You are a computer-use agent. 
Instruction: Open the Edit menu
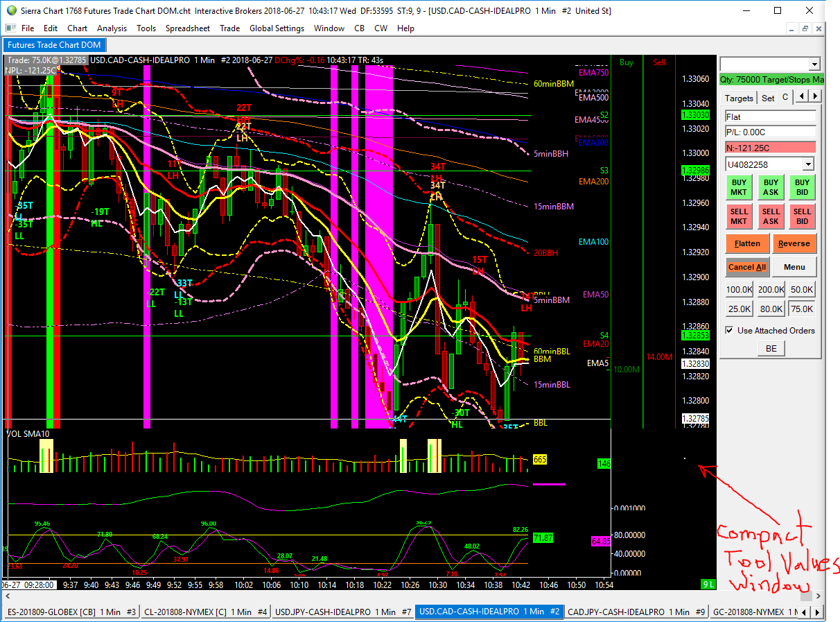pos(51,28)
